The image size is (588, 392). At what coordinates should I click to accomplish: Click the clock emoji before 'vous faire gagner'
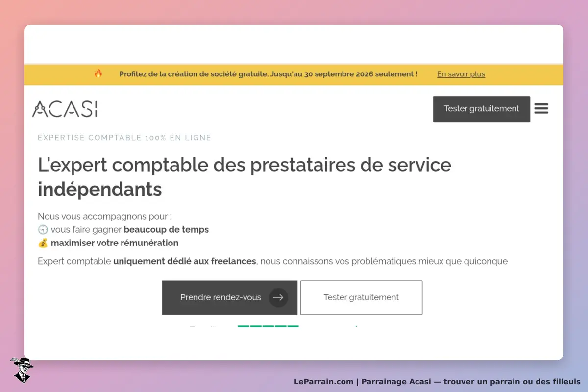[x=43, y=230]
